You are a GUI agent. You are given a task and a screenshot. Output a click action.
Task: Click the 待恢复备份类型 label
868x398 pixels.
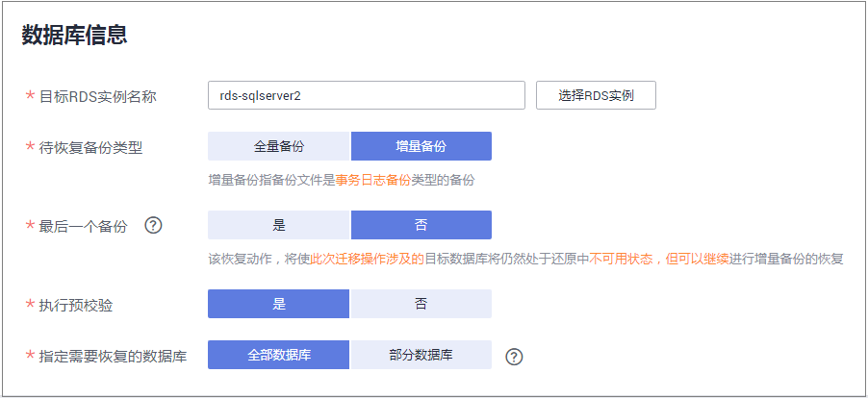[89, 147]
